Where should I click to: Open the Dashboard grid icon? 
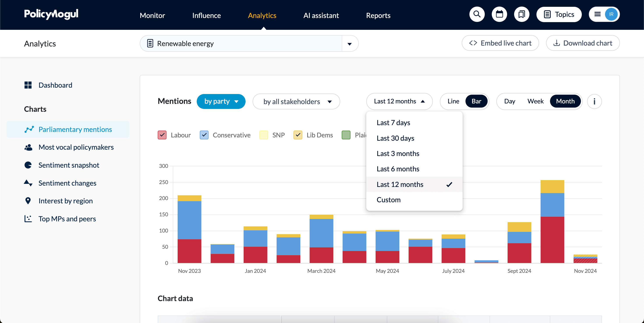pos(28,85)
